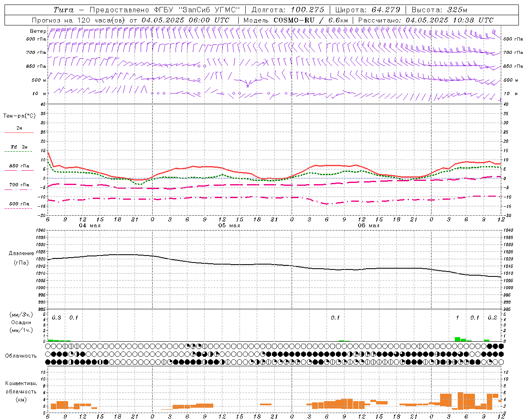Click the 500 м wind level label at left

pos(39,80)
